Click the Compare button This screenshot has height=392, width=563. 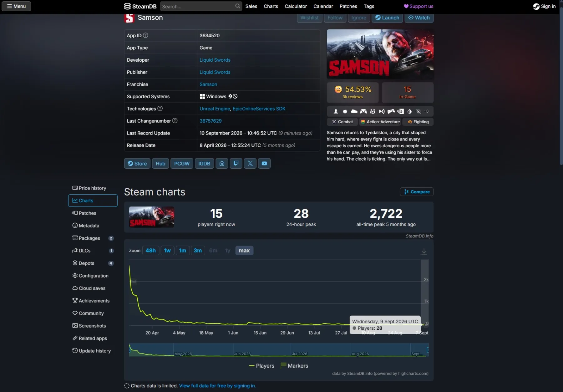tap(417, 192)
